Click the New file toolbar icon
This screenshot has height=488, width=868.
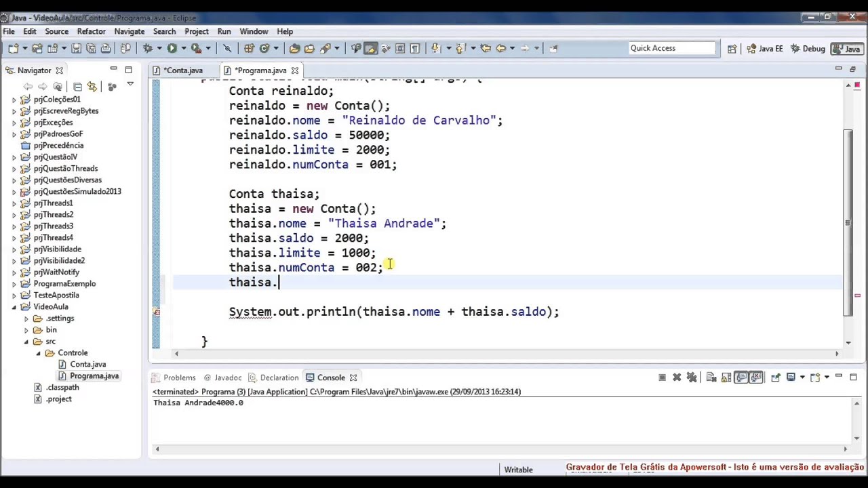[14, 48]
